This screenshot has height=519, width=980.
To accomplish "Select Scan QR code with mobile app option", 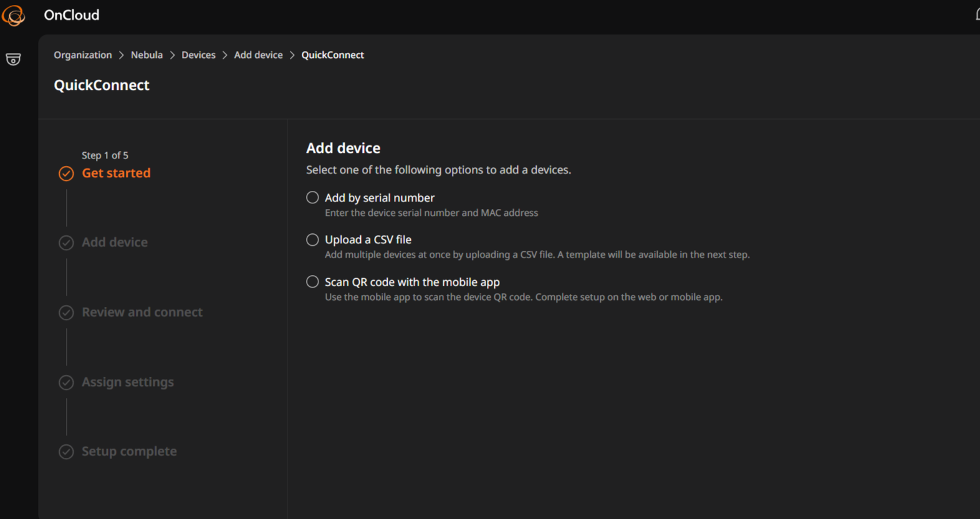I will click(312, 282).
